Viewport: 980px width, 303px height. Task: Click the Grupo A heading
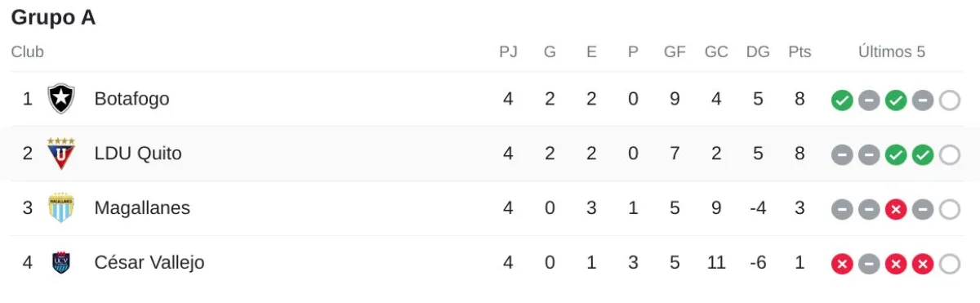[x=53, y=17]
